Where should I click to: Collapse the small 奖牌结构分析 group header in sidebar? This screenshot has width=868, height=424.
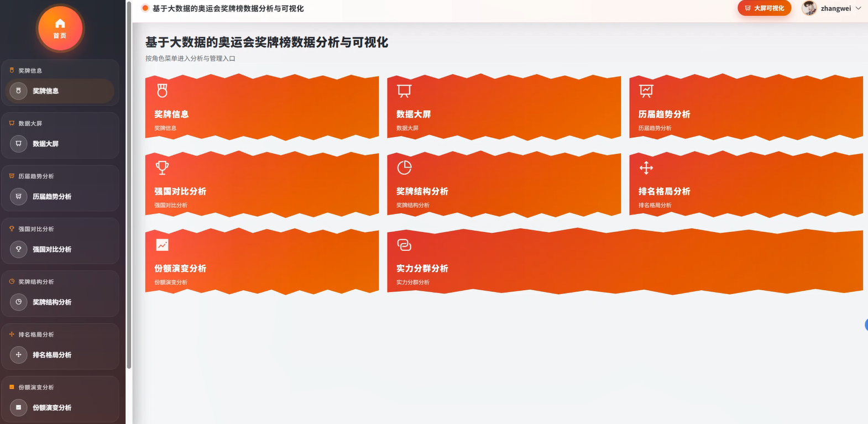36,282
